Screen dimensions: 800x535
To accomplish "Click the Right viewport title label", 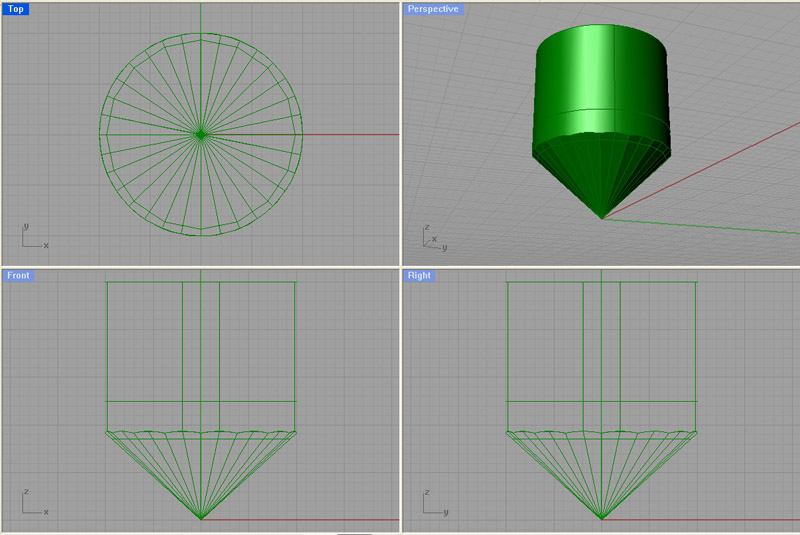I will tap(419, 275).
